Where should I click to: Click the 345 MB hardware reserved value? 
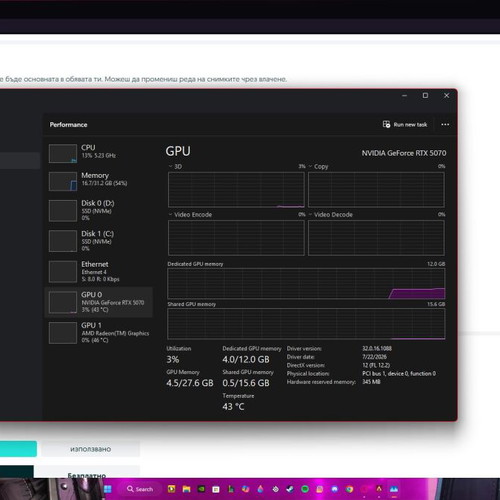[371, 382]
